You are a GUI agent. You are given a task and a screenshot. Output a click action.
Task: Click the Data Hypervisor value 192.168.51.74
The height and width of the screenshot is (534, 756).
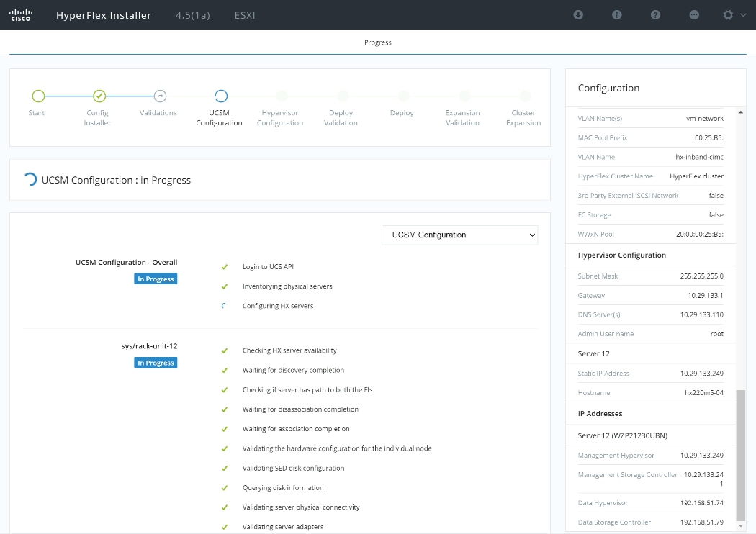tap(701, 502)
